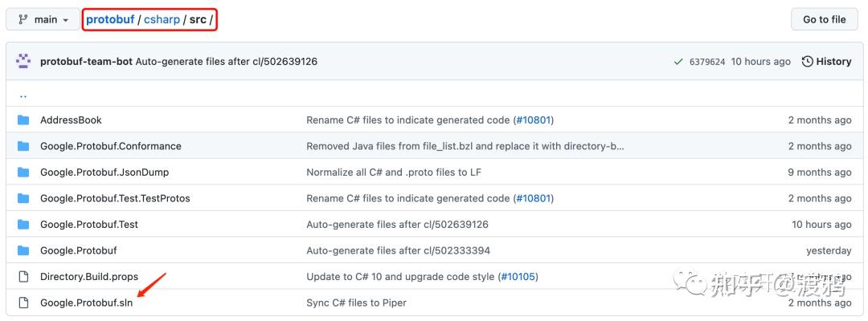The width and height of the screenshot is (868, 321).
Task: Open the main branch dropdown
Action: [43, 19]
